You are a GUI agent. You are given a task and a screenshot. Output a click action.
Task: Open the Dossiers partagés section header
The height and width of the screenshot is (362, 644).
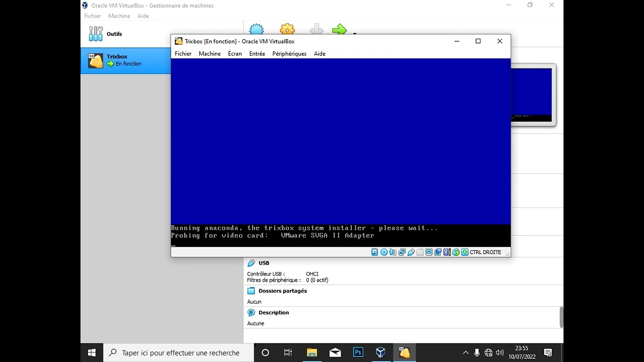[x=283, y=291]
